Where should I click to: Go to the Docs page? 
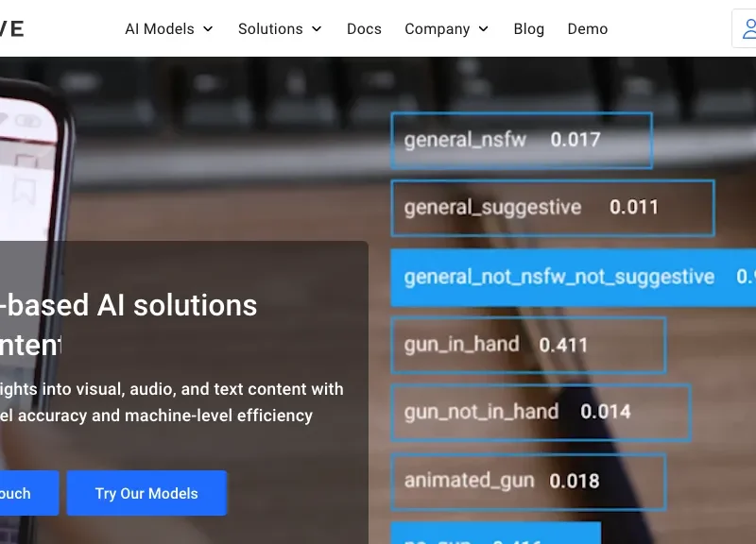(364, 29)
